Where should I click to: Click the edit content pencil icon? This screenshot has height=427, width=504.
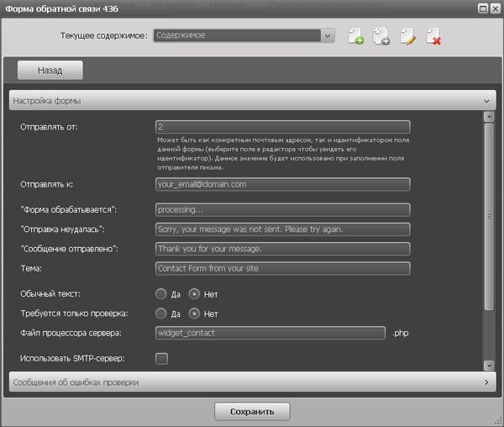407,37
